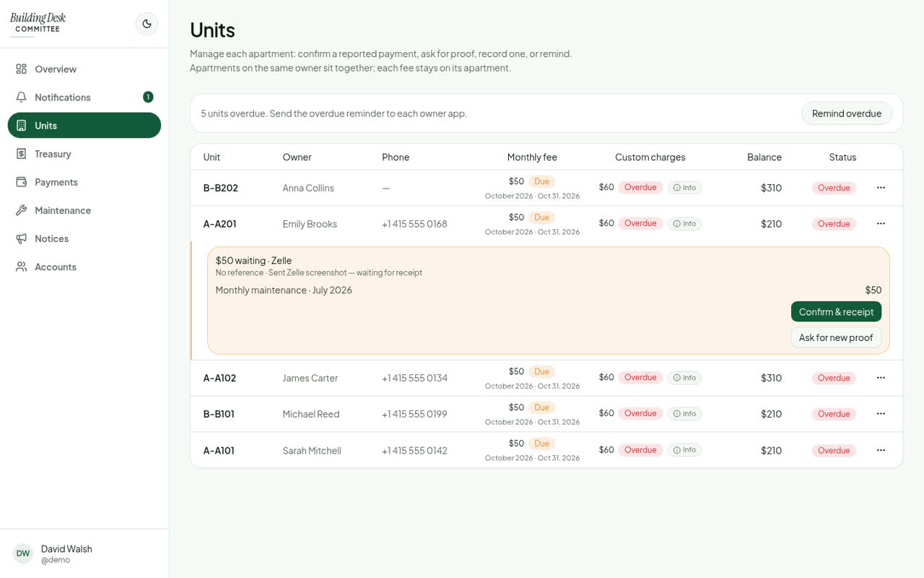Click the Remind overdue button
This screenshot has width=924, height=578.
coord(847,113)
